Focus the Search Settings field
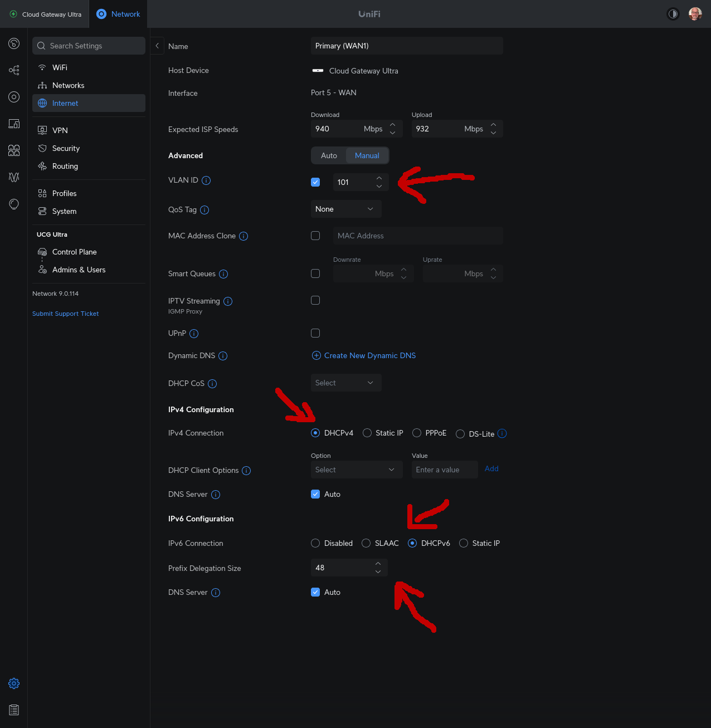 point(89,46)
